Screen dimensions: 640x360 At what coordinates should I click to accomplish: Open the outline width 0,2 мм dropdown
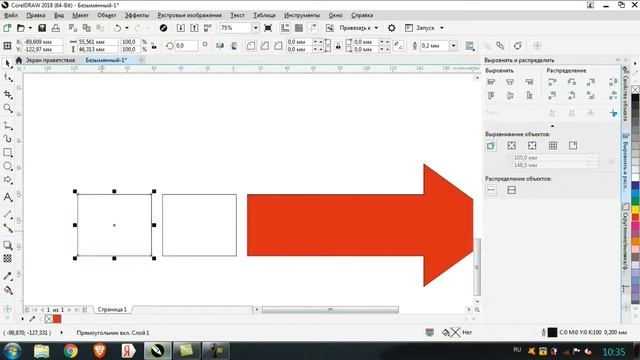coord(453,46)
